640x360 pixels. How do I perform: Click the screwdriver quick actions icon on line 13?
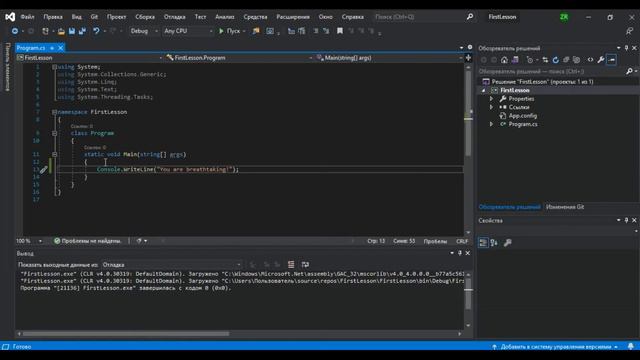[44, 170]
